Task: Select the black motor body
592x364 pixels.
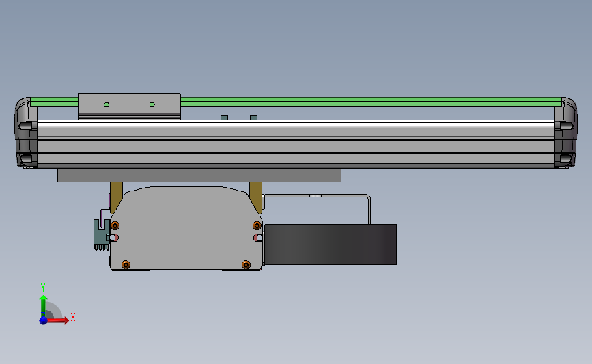Action: click(x=330, y=244)
